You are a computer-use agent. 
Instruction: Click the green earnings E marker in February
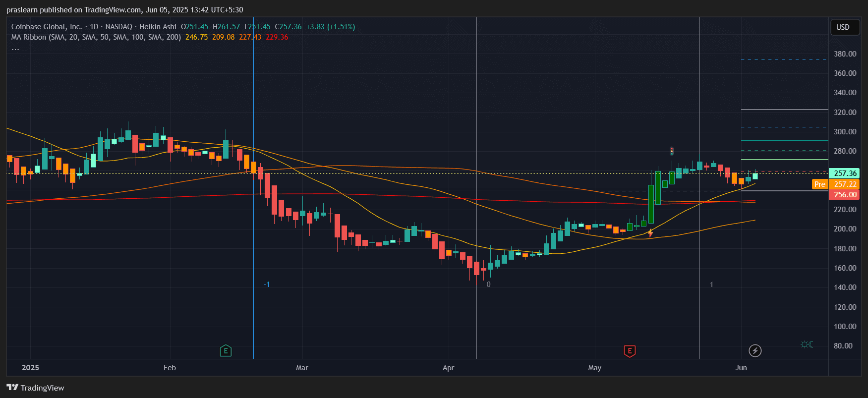click(x=226, y=351)
